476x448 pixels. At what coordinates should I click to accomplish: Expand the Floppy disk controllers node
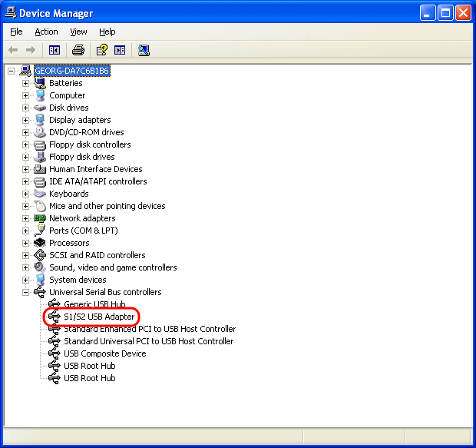pos(25,144)
